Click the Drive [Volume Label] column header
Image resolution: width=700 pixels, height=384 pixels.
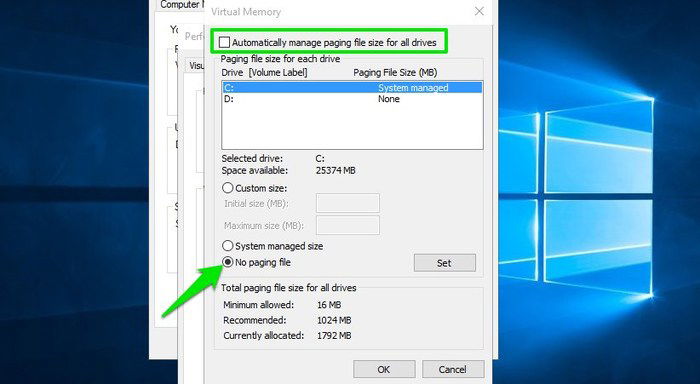[x=264, y=72]
